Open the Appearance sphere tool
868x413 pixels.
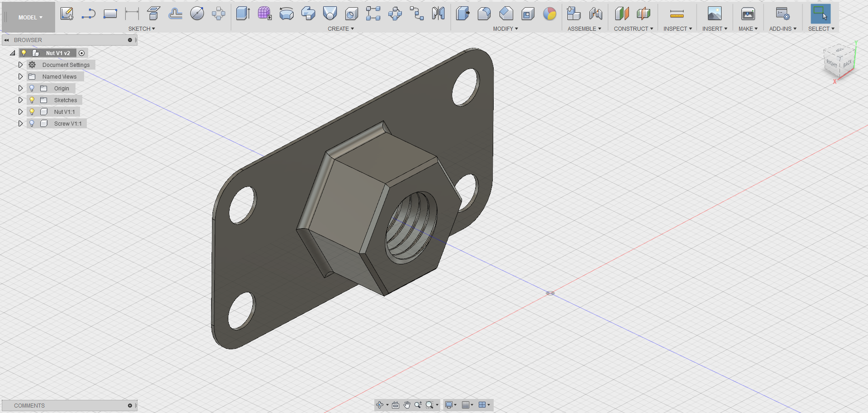pos(550,14)
